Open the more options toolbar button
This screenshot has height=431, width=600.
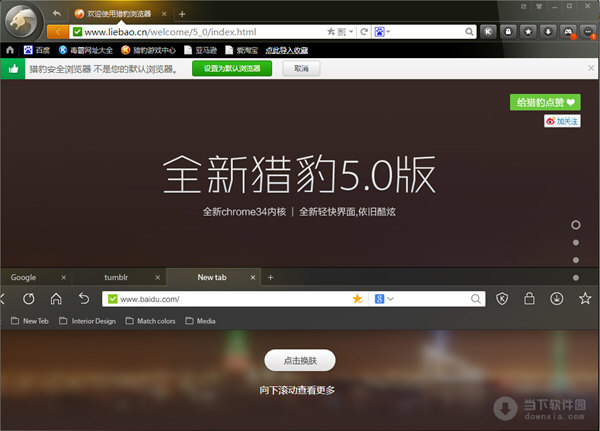click(588, 31)
